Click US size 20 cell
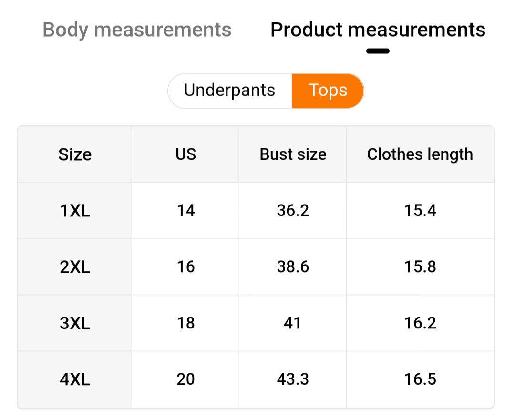The height and width of the screenshot is (420, 515). [x=185, y=379]
